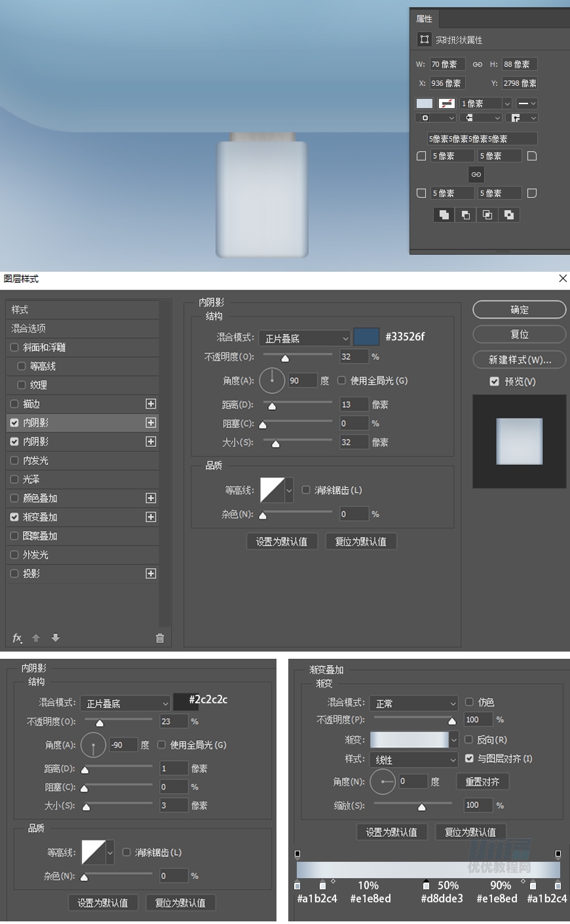Screen dimensions: 570x924
Task: Enable the 外发光 checkbox
Action: (x=14, y=555)
